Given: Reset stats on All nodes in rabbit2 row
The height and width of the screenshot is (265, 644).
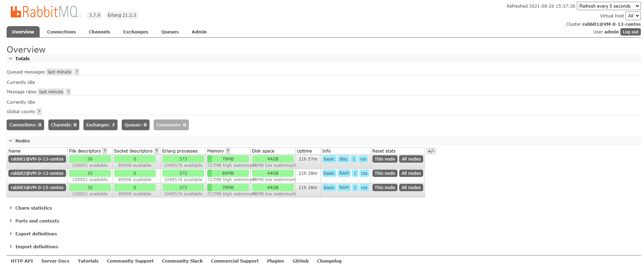Looking at the screenshot, I should coord(411,173).
